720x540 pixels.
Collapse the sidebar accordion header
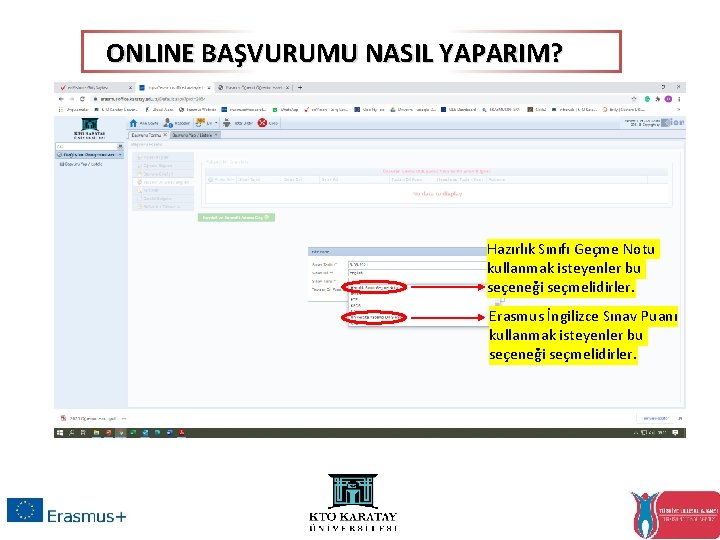(x=89, y=155)
